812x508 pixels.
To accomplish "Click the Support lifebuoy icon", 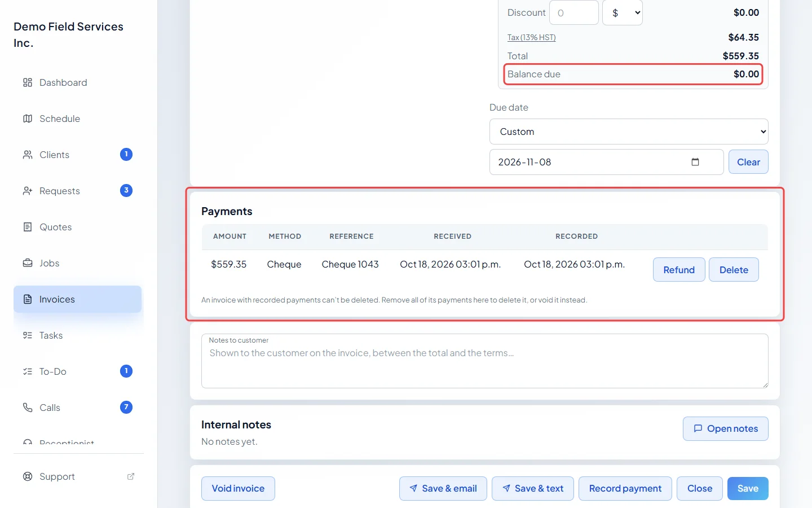I will 28,476.
